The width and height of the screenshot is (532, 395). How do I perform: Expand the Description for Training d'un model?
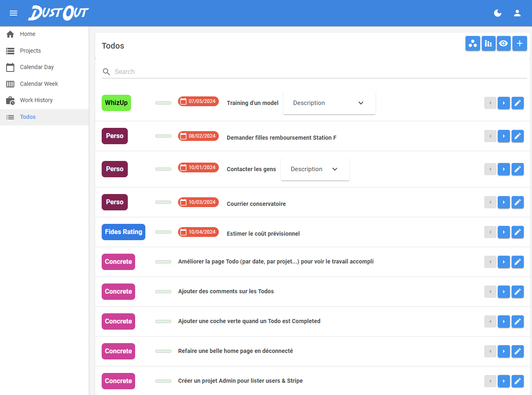(329, 103)
